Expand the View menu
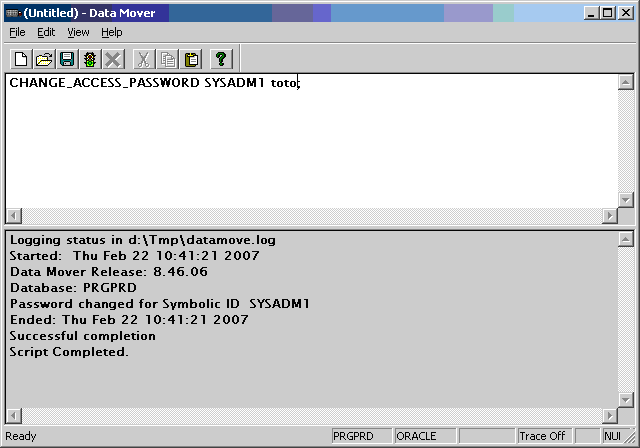 (78, 32)
